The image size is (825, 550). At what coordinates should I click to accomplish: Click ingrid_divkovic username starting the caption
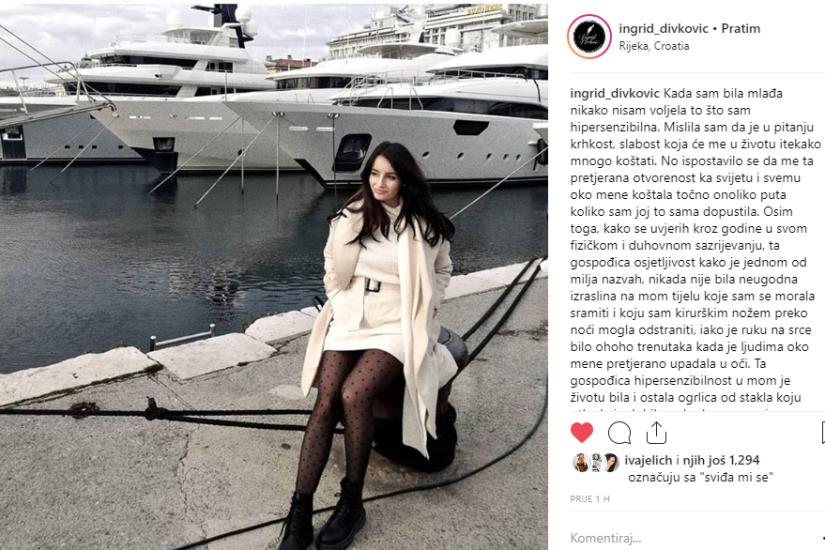click(615, 94)
